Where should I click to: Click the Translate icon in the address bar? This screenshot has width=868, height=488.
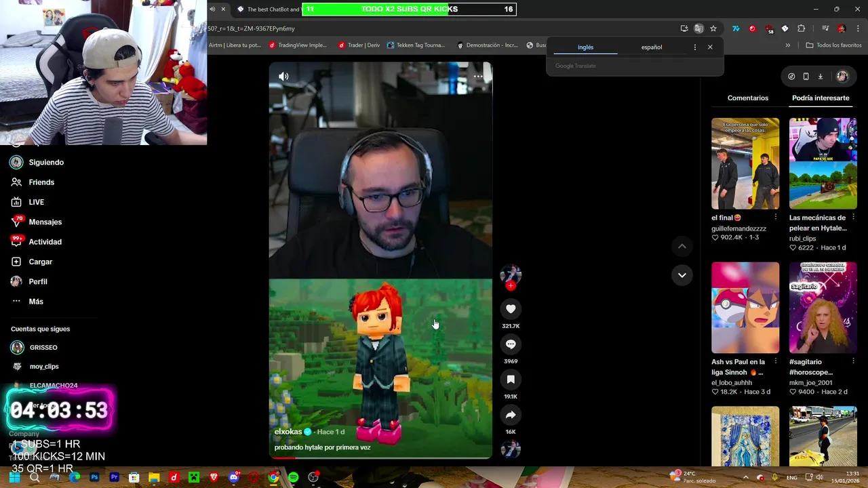[698, 28]
